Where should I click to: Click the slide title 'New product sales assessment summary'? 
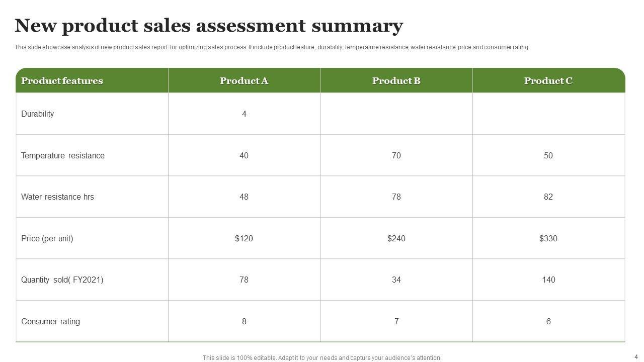pos(209,26)
